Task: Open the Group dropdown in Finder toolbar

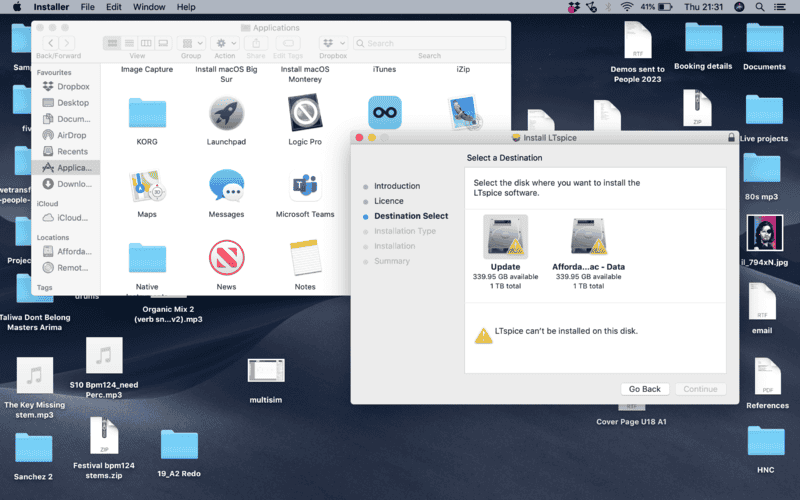Action: tap(192, 43)
